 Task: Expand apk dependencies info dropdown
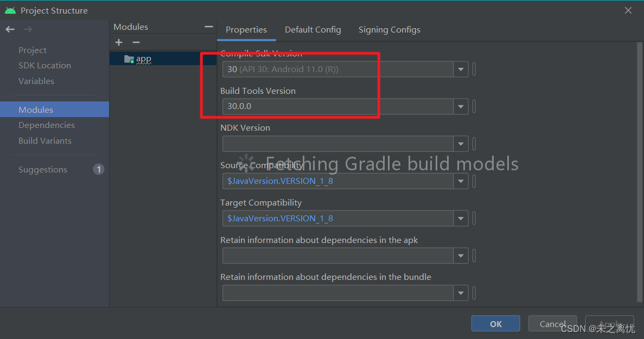click(x=461, y=255)
